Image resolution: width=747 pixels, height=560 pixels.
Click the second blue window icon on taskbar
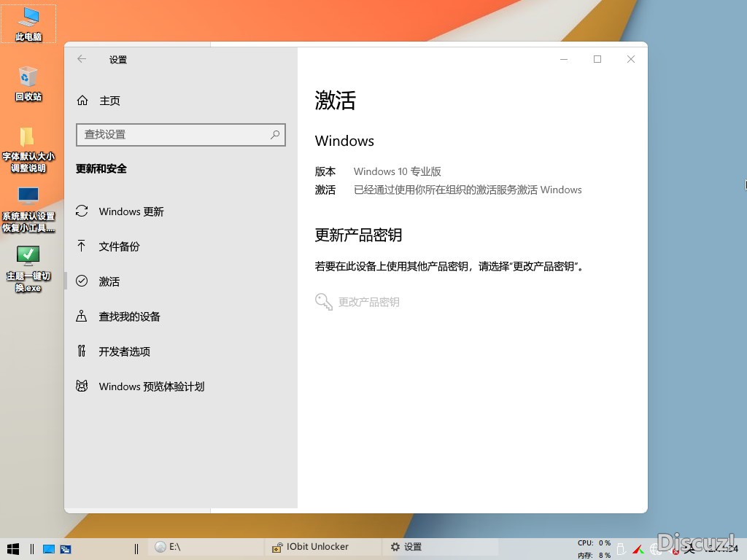click(x=66, y=549)
